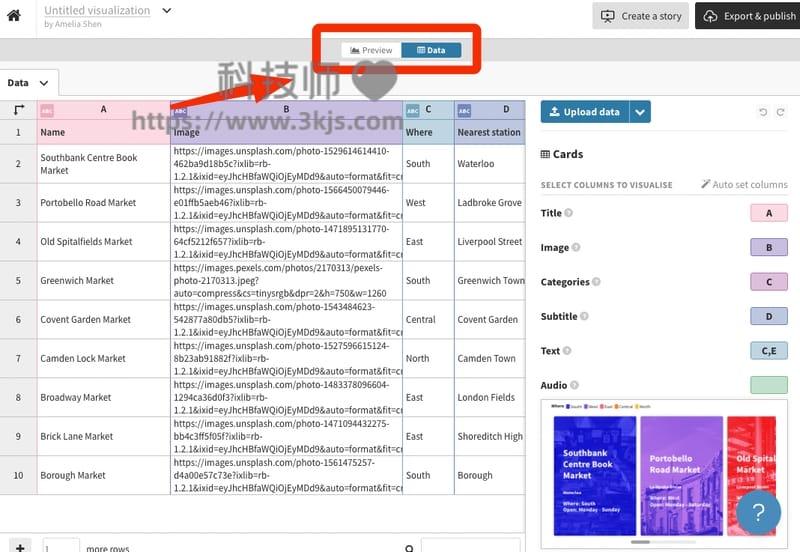800x552 pixels.
Task: Click cell Waterloo
Action: pyautogui.click(x=490, y=164)
